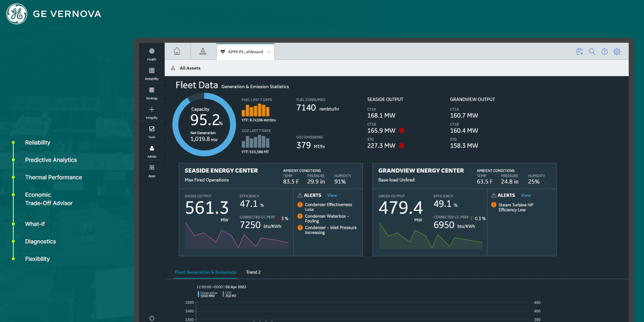644x322 pixels.
Task: Select the Tools module icon
Action: [x=151, y=131]
